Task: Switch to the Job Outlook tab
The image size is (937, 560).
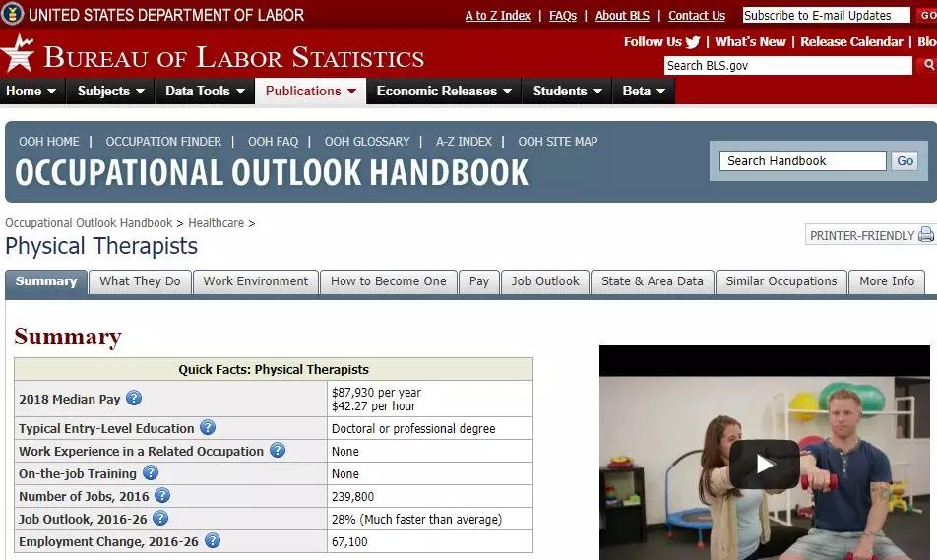Action: click(545, 281)
